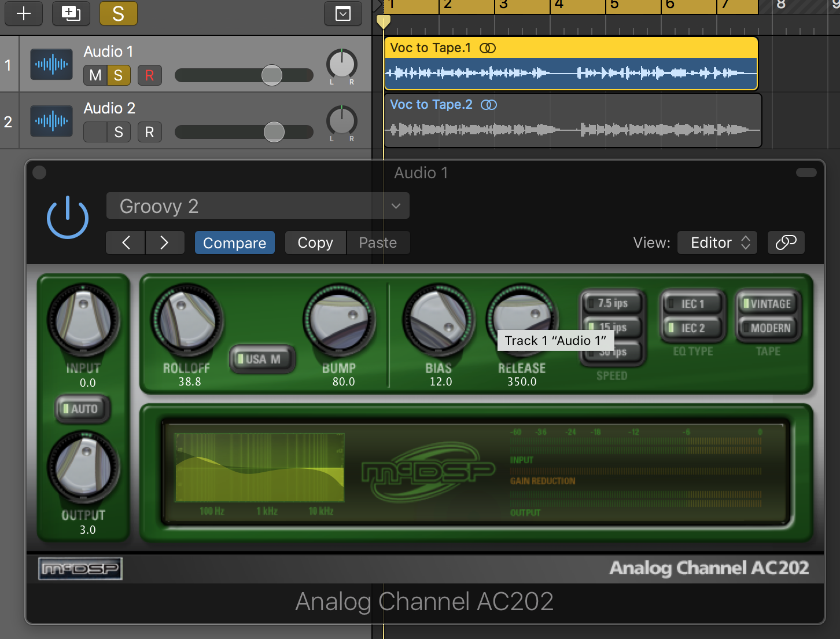840x639 pixels.
Task: Select 15 ips tape speed
Action: tap(612, 327)
